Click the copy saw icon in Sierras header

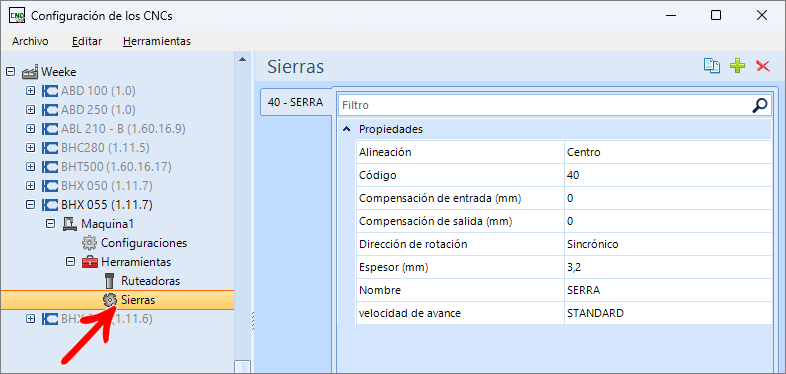(712, 66)
